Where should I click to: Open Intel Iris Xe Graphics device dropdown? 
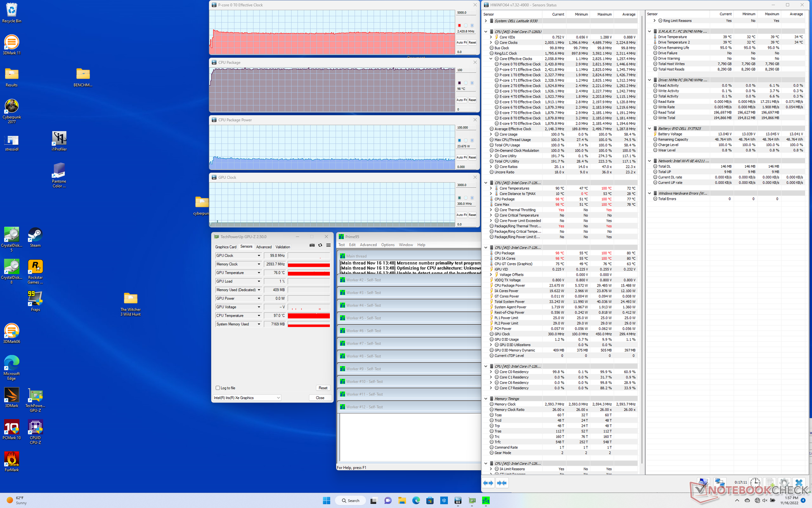[247, 398]
